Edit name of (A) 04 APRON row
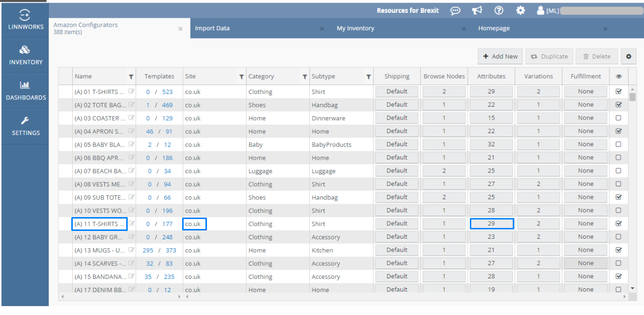This screenshot has height=315, width=644. 131,132
